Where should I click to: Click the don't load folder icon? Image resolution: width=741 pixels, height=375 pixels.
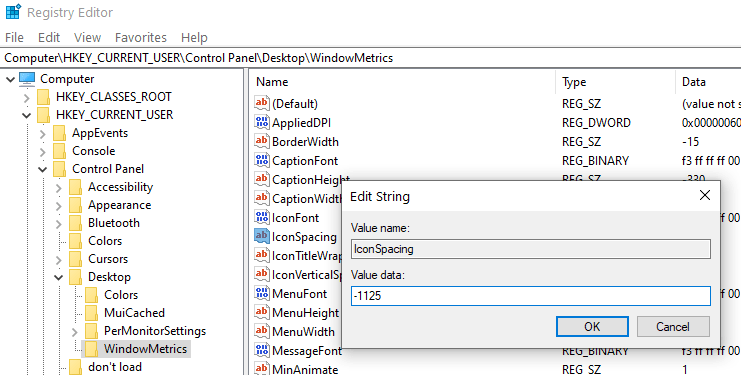point(75,367)
